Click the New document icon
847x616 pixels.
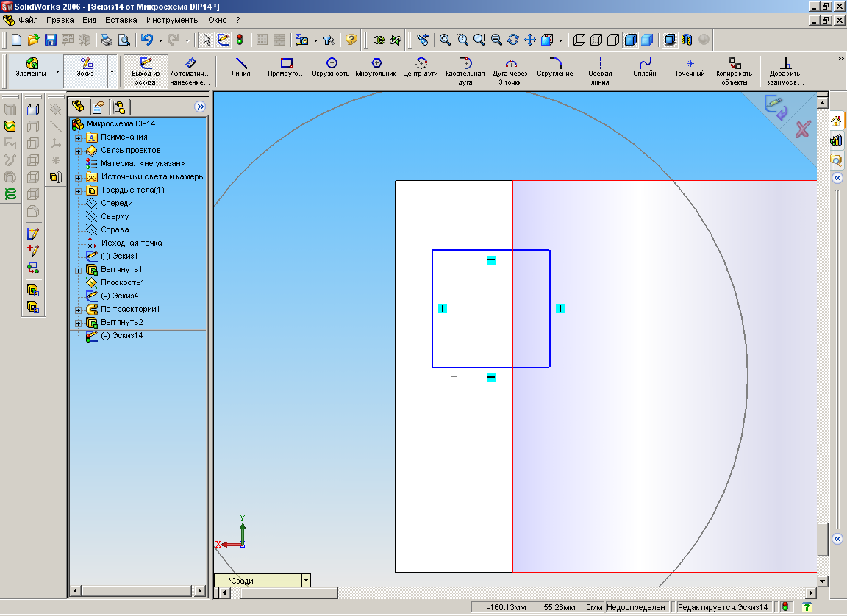(16, 40)
